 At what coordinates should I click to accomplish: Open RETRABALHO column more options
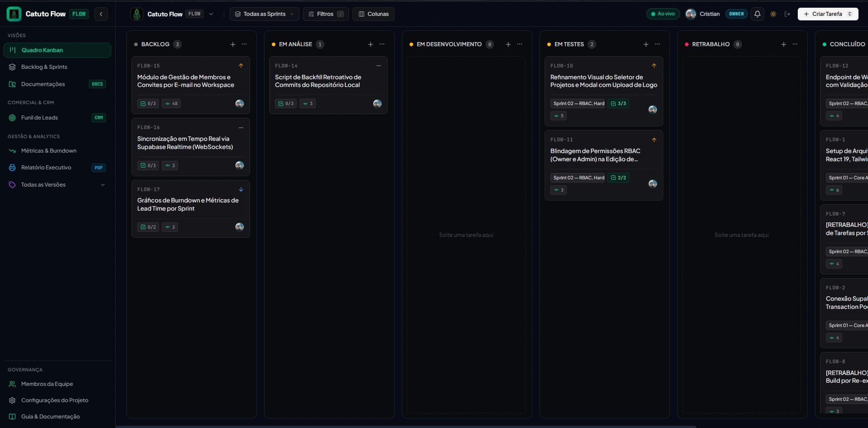tap(795, 44)
